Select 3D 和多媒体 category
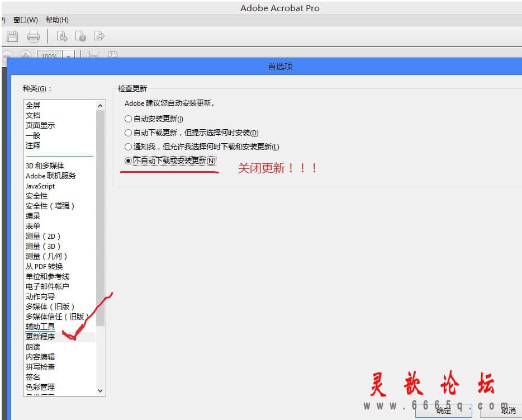The image size is (522, 420). 45,166
